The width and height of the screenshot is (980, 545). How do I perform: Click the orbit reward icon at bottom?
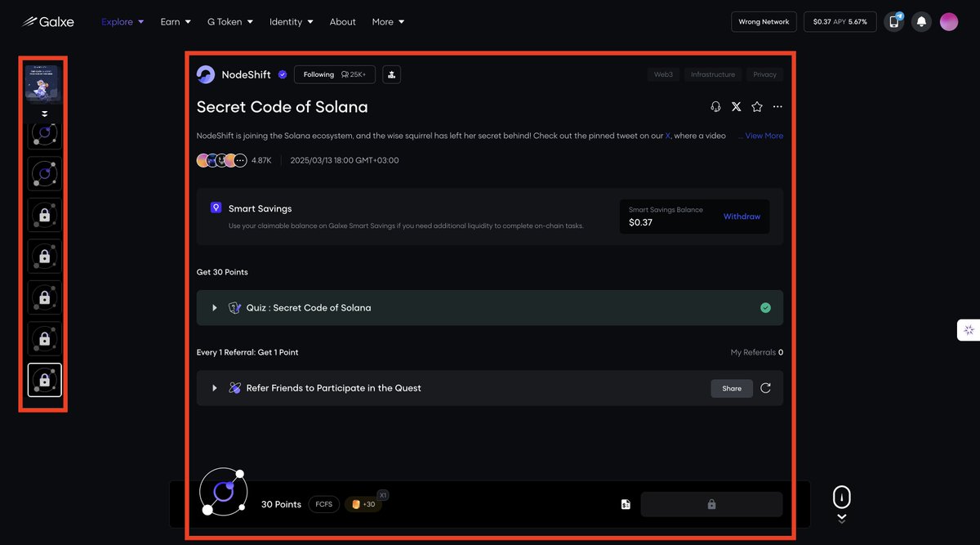click(x=223, y=491)
